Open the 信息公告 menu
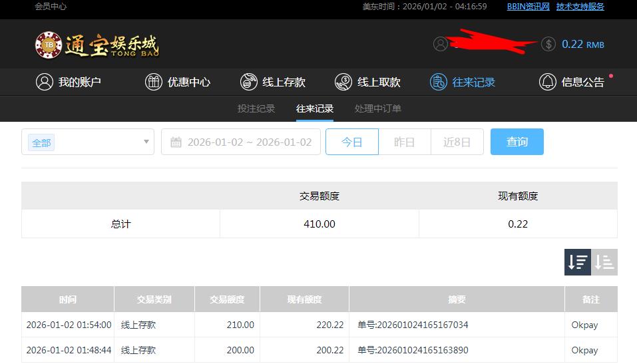 coord(572,82)
